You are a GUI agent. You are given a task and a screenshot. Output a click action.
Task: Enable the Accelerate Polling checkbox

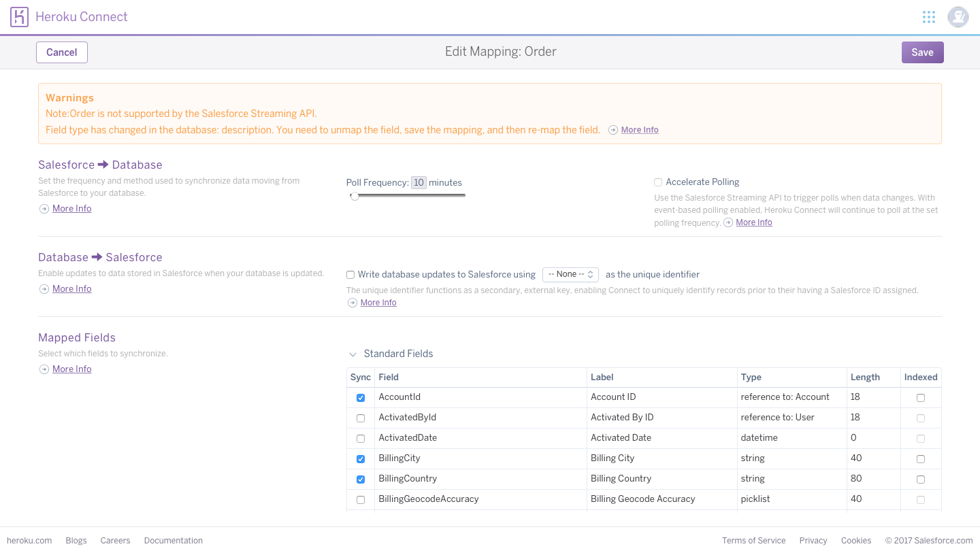point(658,182)
